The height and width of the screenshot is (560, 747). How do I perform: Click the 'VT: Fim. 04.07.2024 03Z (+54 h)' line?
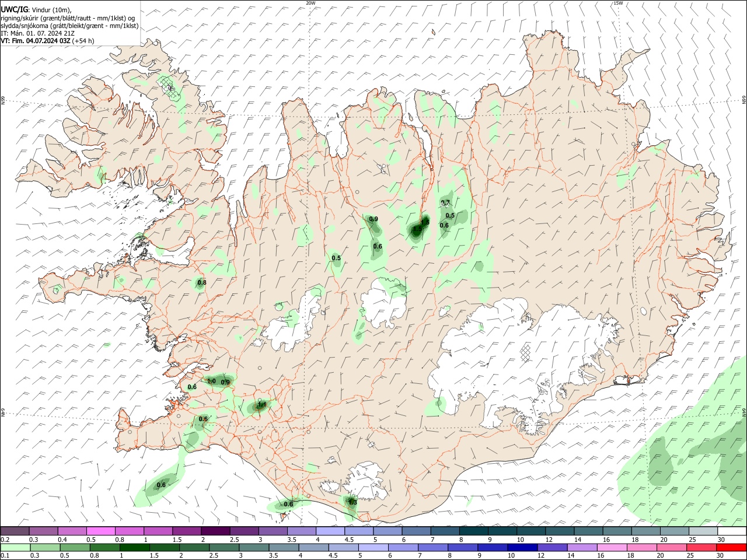coord(47,41)
